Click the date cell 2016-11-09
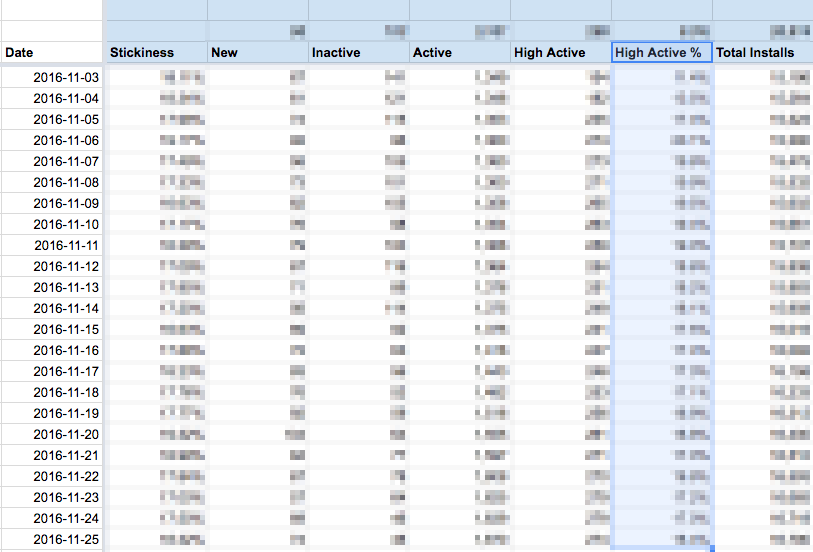This screenshot has width=813, height=552. point(52,204)
